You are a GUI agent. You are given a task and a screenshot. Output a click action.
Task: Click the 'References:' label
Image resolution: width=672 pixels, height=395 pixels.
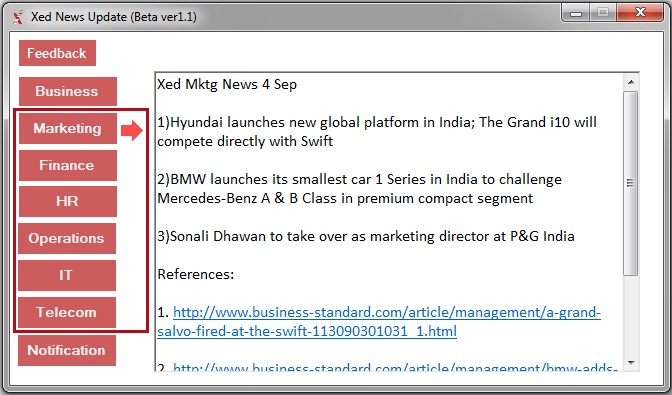(x=196, y=274)
